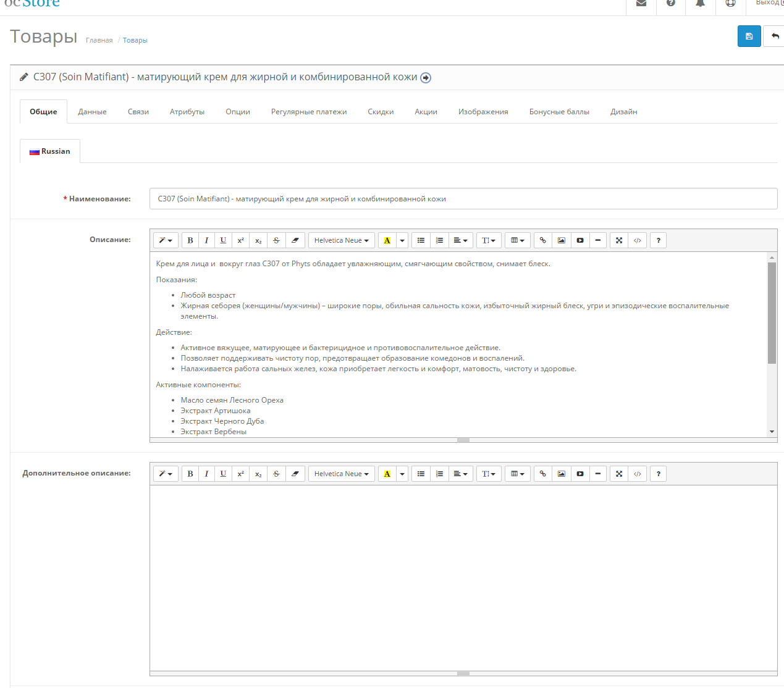This screenshot has height=688, width=784.
Task: Open code view in Описание editor
Action: pos(638,240)
